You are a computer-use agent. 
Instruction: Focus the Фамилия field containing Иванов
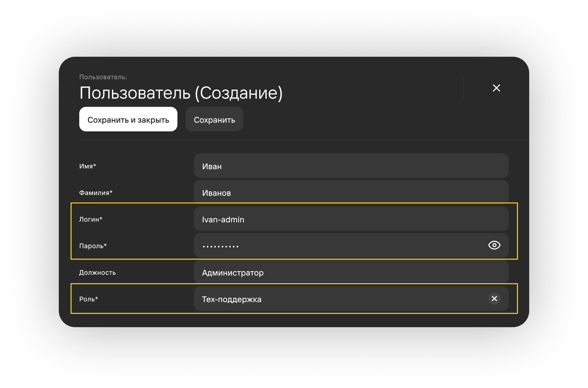coord(351,192)
